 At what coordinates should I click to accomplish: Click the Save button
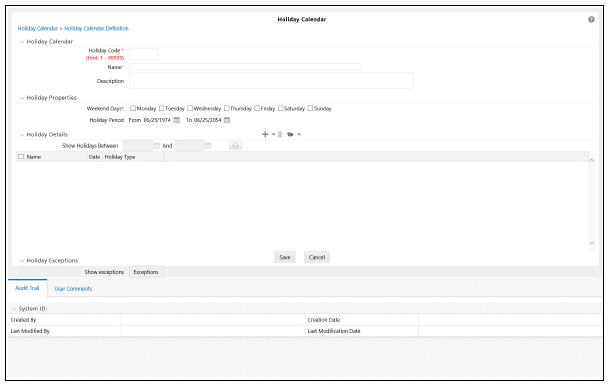pos(285,257)
